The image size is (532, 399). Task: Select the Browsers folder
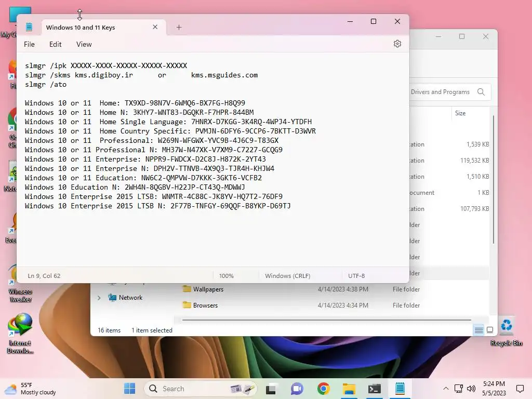click(x=205, y=305)
